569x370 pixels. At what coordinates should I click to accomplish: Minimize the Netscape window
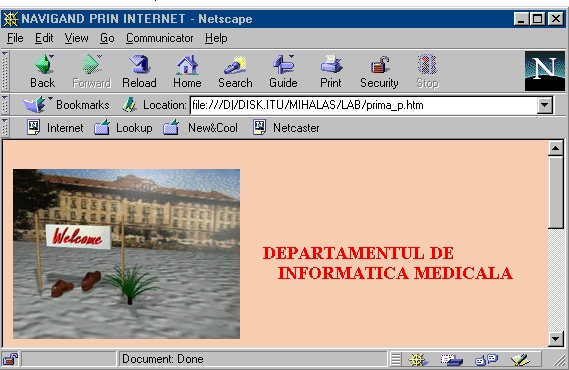tap(521, 19)
